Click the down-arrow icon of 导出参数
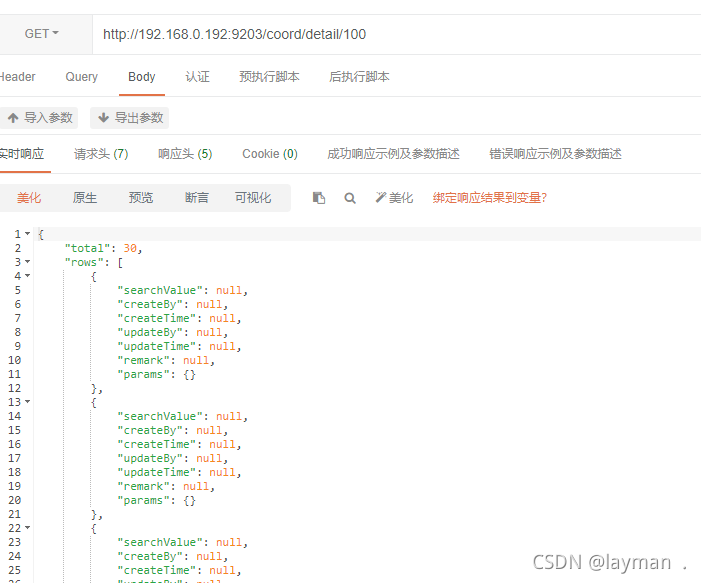Viewport: 701px width, 583px height. [x=104, y=118]
